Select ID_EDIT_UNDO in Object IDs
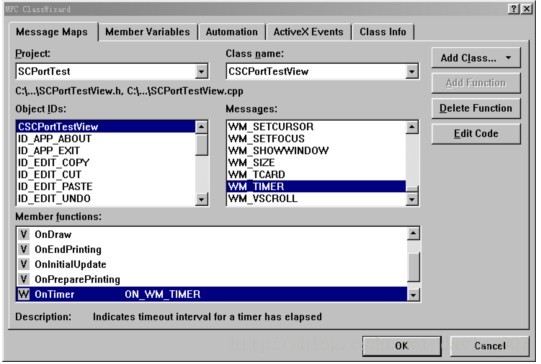This screenshot has width=541, height=364. [x=106, y=199]
